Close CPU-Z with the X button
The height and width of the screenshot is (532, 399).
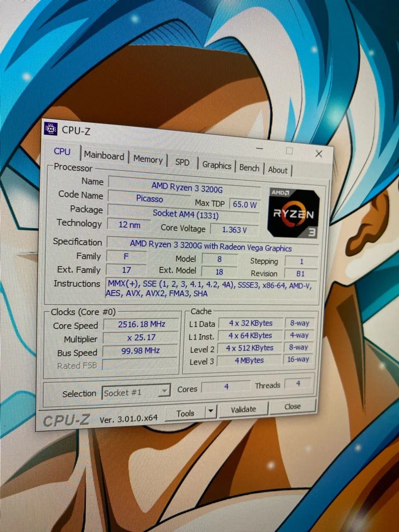319,154
